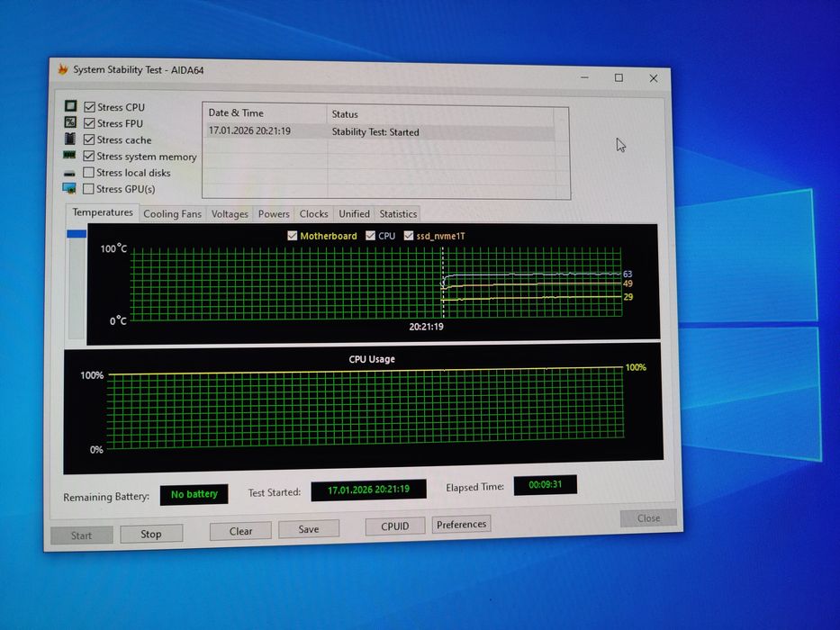Click the greyed-out Start button
Screen dimensions: 840x630
(81, 535)
